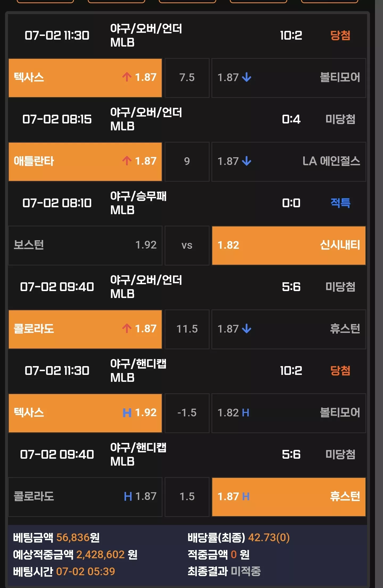Click the blue 적특 status label
Screen dimensions: 383x588
click(x=340, y=203)
